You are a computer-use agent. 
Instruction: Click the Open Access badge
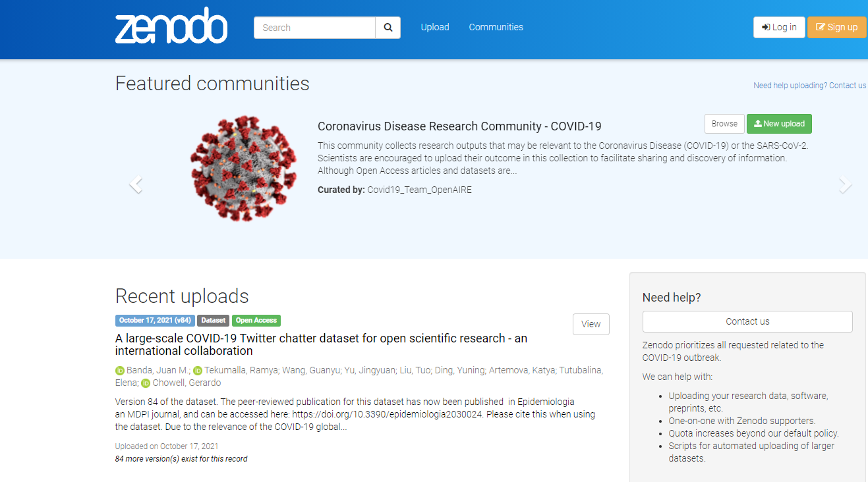click(x=256, y=321)
